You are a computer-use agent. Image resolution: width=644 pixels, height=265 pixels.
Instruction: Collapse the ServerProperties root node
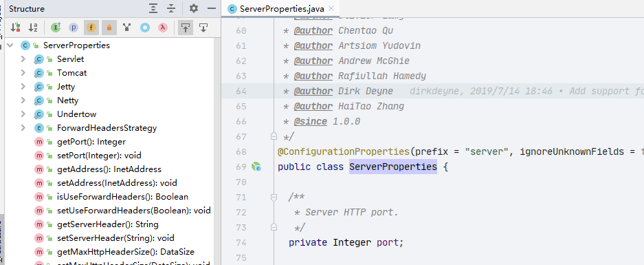(x=10, y=45)
